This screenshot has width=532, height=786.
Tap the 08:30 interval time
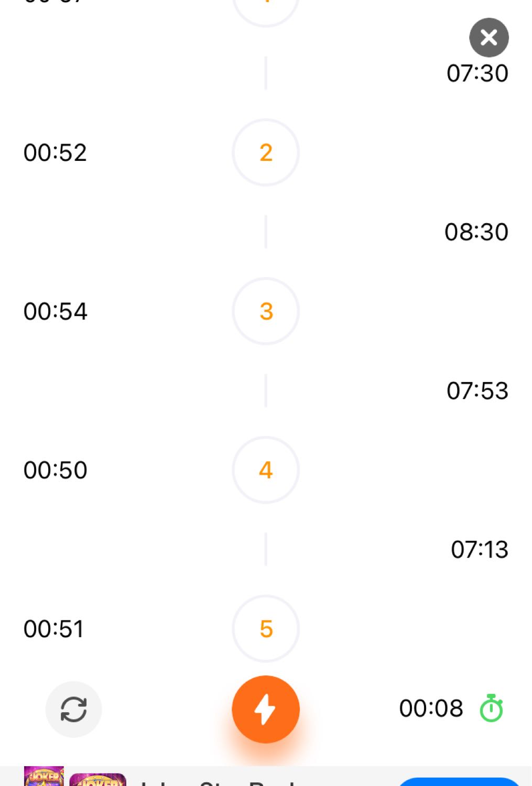point(476,232)
